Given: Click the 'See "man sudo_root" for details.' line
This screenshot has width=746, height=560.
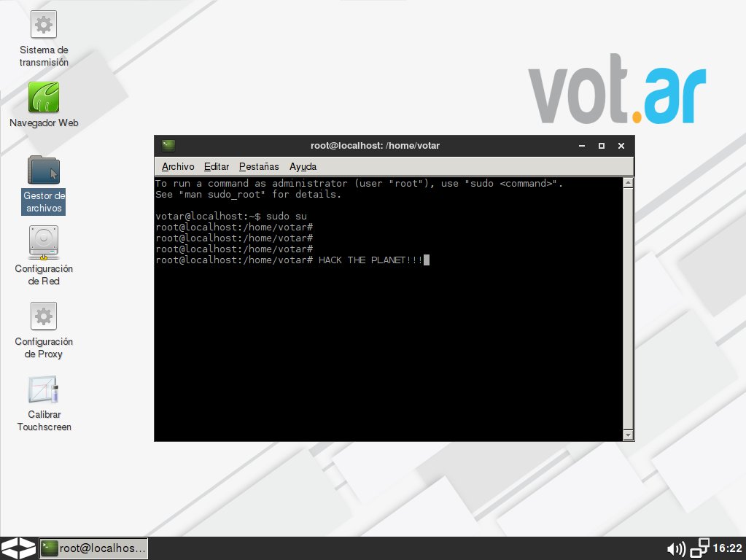Looking at the screenshot, I should pyautogui.click(x=248, y=195).
